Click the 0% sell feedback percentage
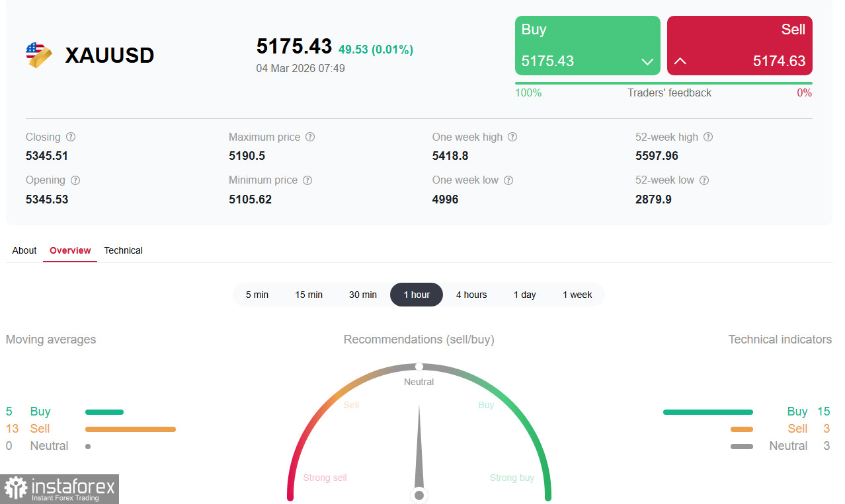This screenshot has height=504, width=845. click(x=804, y=93)
